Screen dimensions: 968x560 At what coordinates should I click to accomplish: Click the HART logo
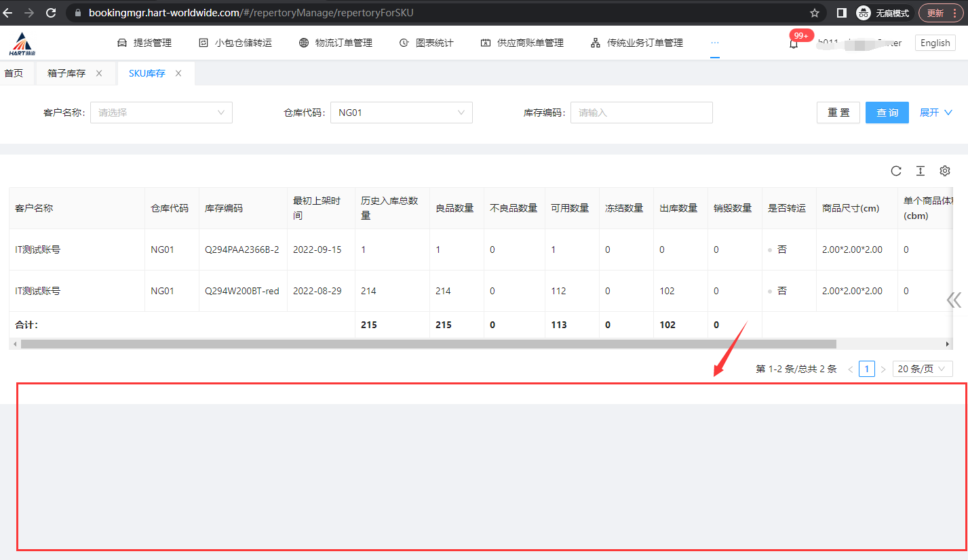point(22,43)
